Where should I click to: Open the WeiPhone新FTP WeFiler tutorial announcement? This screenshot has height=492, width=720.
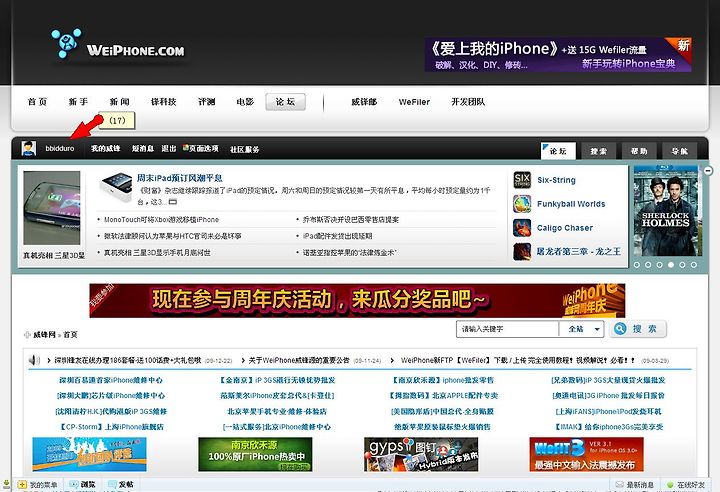click(518, 361)
